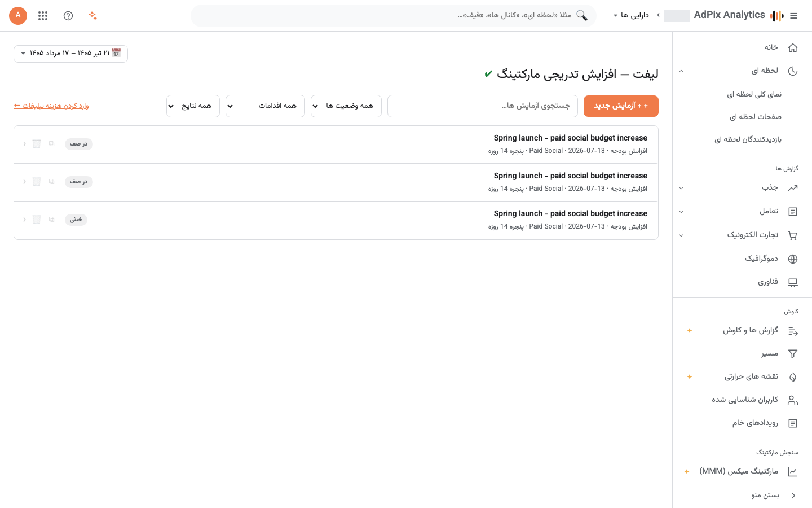
Task: Click the وارد کردن هزینه تبلیغات link
Action: [x=51, y=106]
